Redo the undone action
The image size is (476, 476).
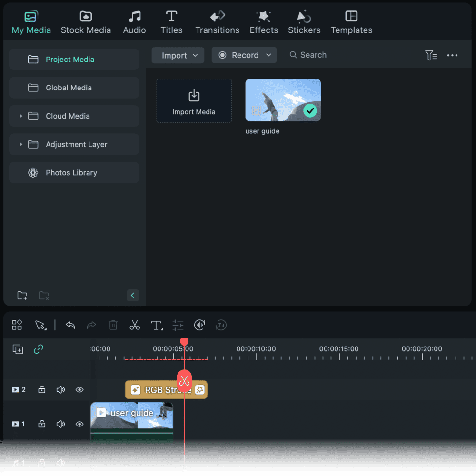[91, 325]
